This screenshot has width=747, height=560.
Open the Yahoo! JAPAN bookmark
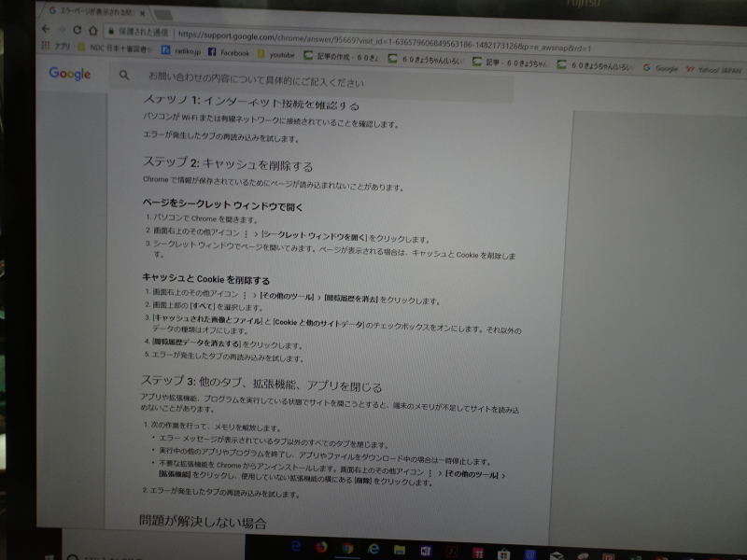pos(713,69)
